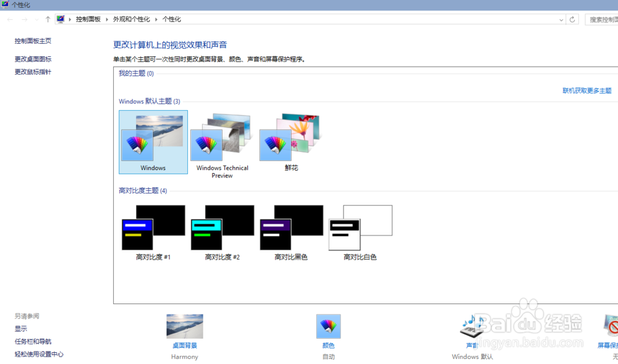
Task: Open the 颜色 link
Action: (328, 345)
